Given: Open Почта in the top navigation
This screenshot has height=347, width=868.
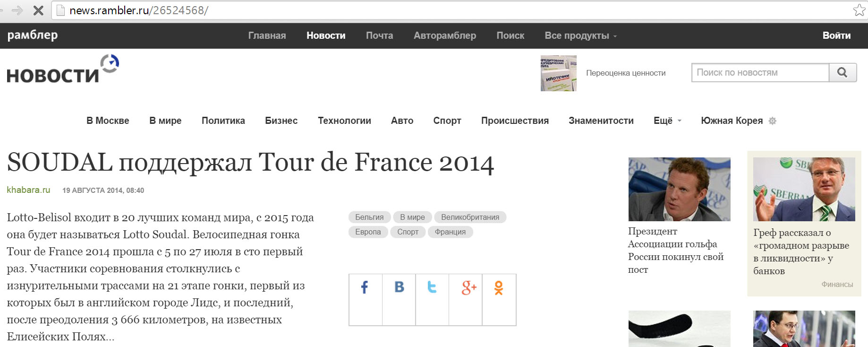Looking at the screenshot, I should (379, 35).
